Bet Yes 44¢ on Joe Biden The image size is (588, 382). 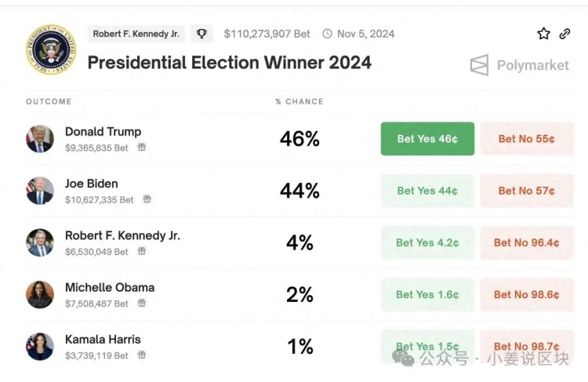click(x=427, y=191)
